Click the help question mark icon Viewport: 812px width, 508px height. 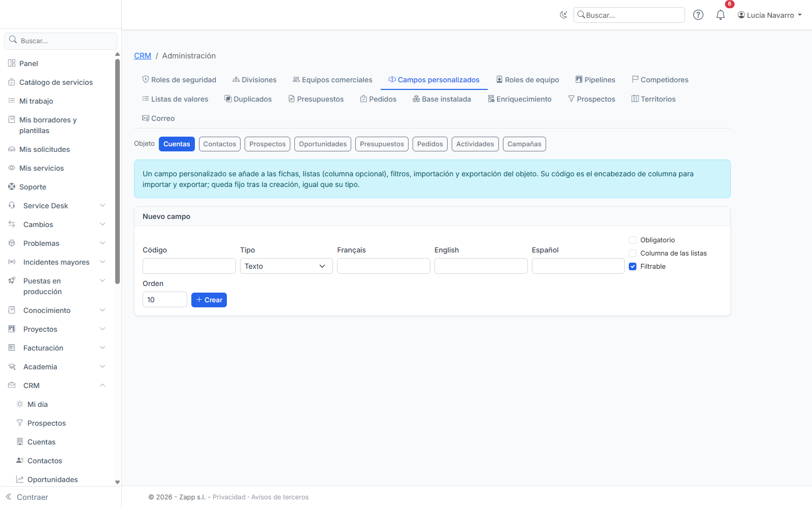click(x=698, y=15)
